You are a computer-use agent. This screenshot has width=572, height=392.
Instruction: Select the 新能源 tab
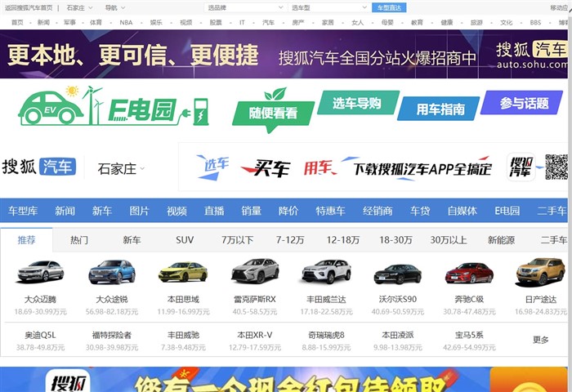tap(501, 240)
